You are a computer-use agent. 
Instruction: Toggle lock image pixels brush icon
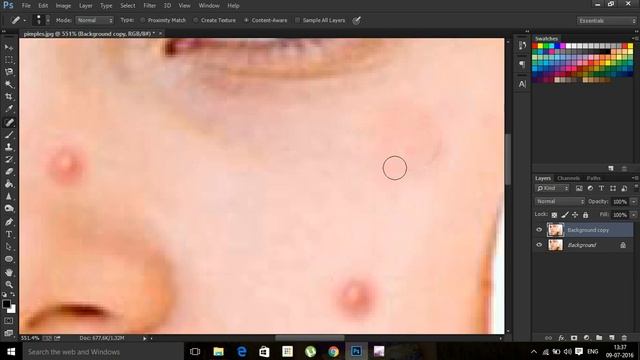[x=565, y=215]
